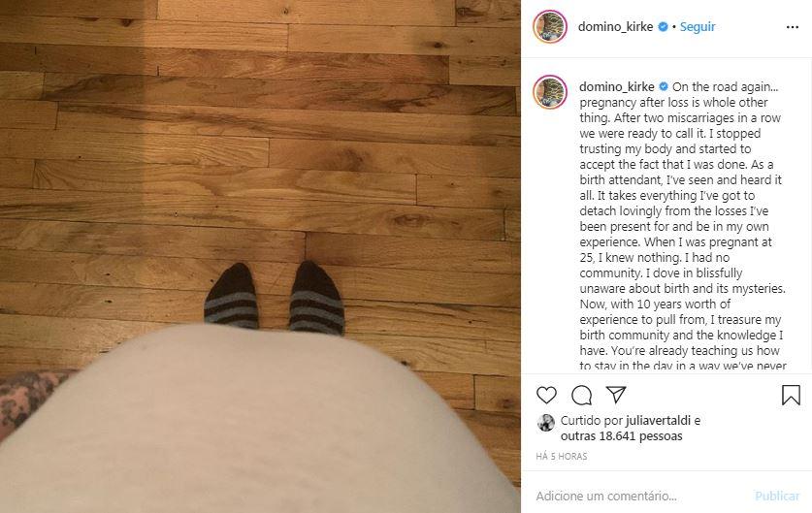Click header profile picture of domino_kirke
The image size is (812, 513).
(550, 26)
